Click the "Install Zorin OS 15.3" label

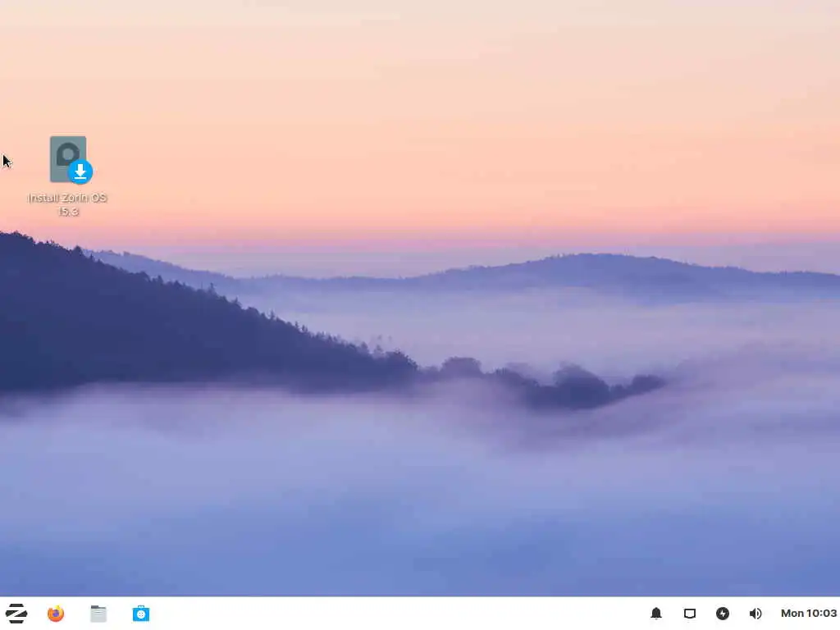pos(67,204)
